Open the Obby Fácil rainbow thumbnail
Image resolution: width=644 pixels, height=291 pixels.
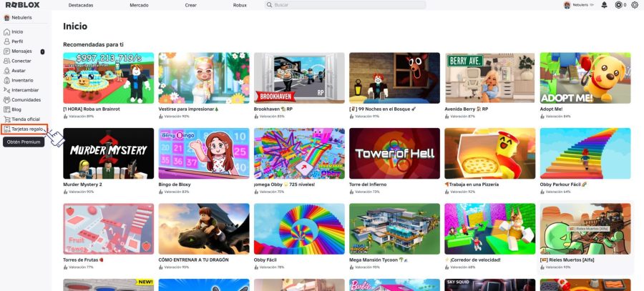299,229
